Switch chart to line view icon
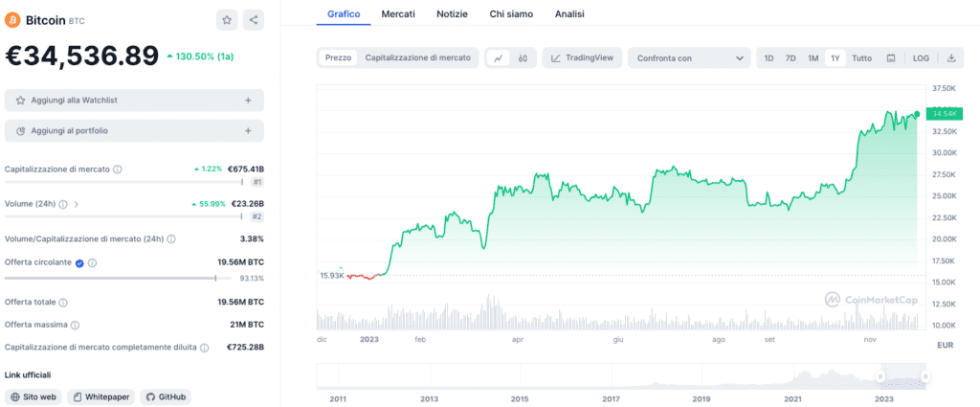Screen dimensions: 980x407 tap(498, 58)
